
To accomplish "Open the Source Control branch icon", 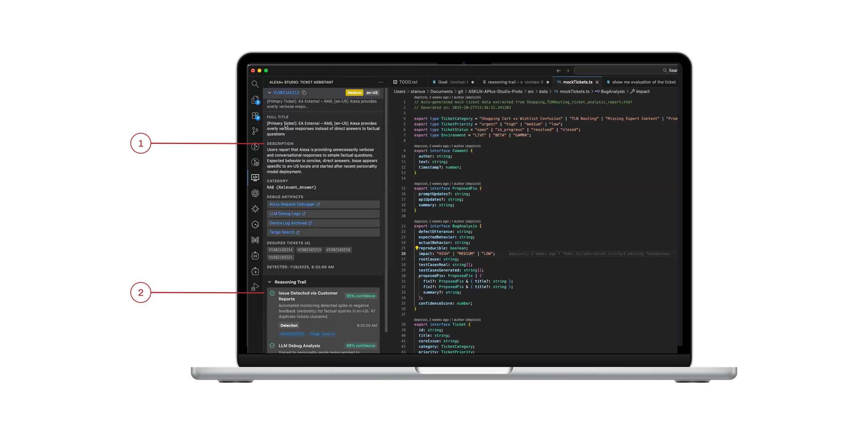I will point(255,131).
